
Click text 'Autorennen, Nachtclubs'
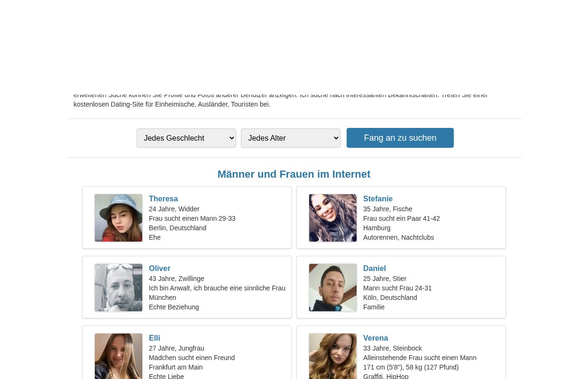[398, 237]
